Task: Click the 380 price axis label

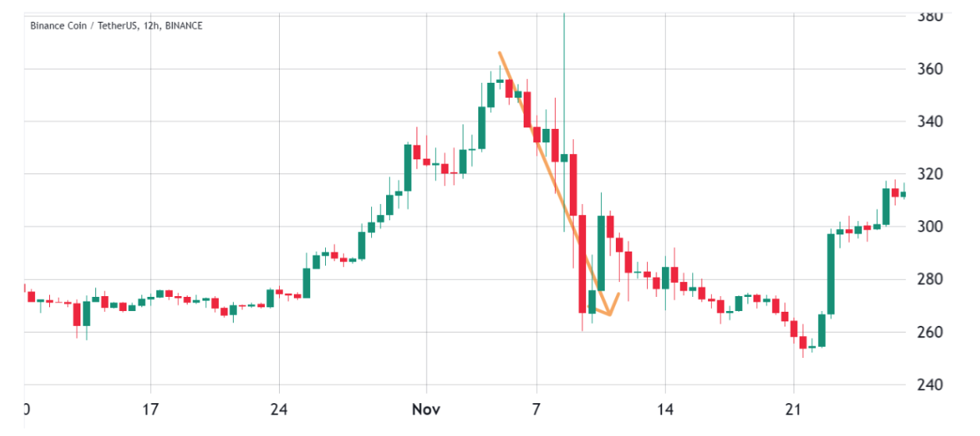Action: 928,16
